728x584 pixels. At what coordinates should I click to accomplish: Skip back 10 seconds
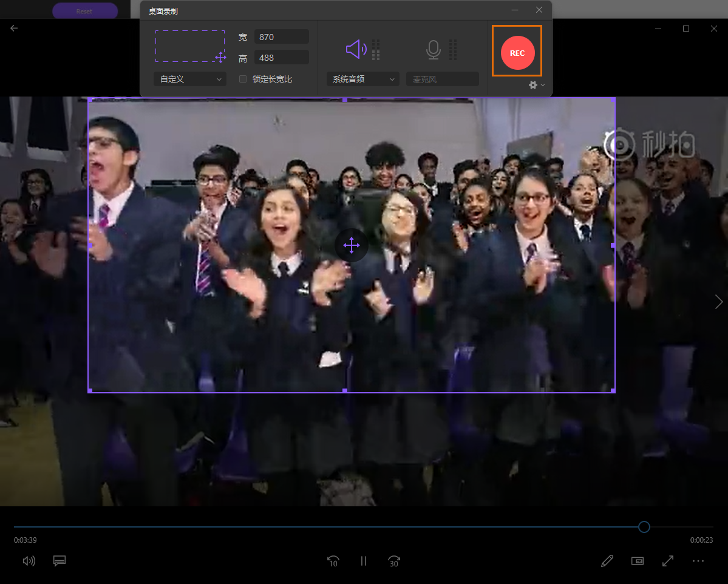333,561
